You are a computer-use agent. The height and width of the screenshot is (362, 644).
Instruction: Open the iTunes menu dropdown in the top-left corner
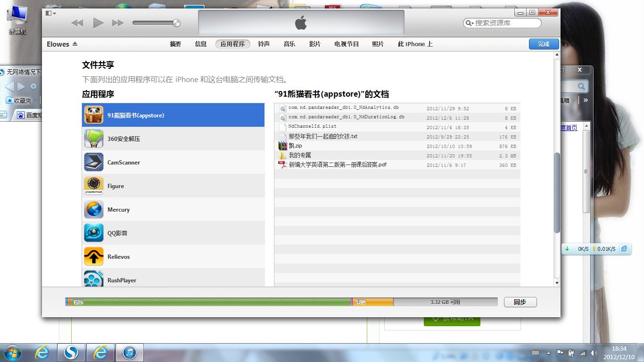(x=50, y=13)
